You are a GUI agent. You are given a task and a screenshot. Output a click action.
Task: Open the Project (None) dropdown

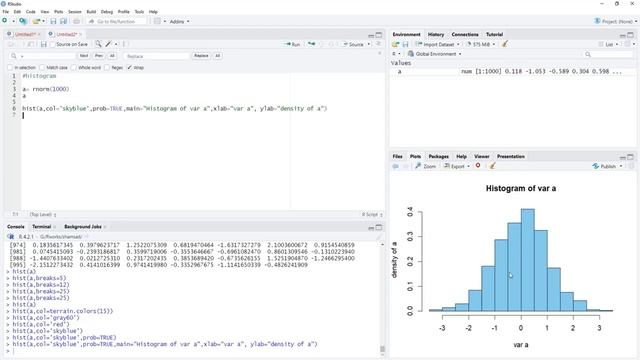(616, 21)
